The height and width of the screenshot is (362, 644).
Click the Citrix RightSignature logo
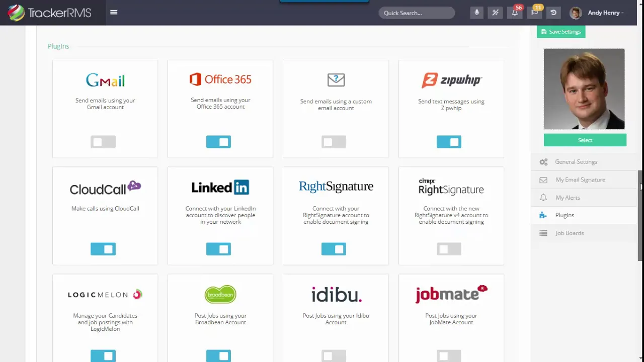click(x=451, y=187)
